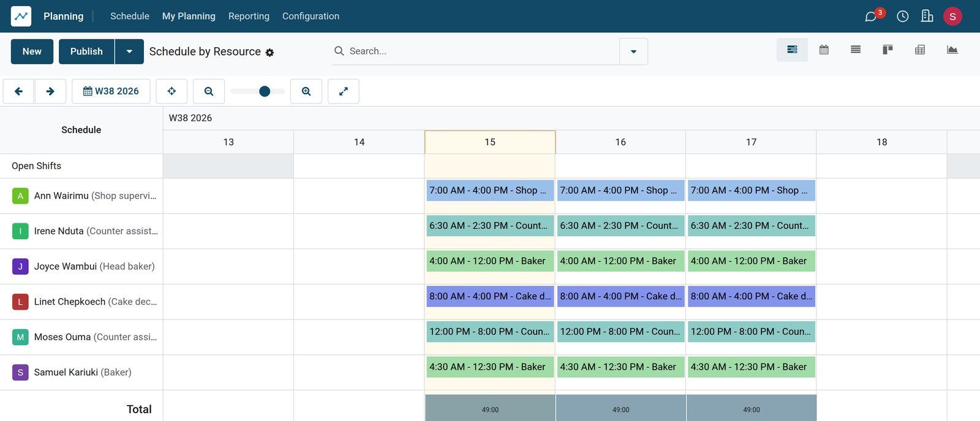980x421 pixels.
Task: Expand rows with the arrows icon
Action: [344, 91]
